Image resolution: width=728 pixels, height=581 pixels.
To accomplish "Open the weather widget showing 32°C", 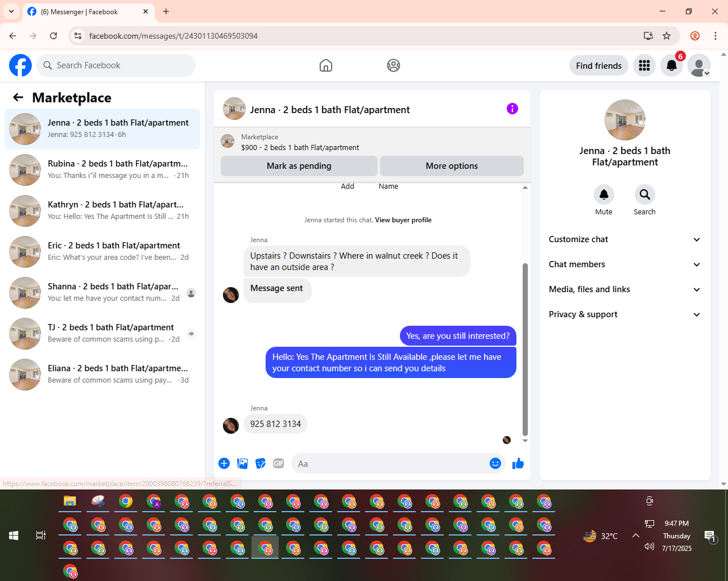I will pyautogui.click(x=601, y=536).
